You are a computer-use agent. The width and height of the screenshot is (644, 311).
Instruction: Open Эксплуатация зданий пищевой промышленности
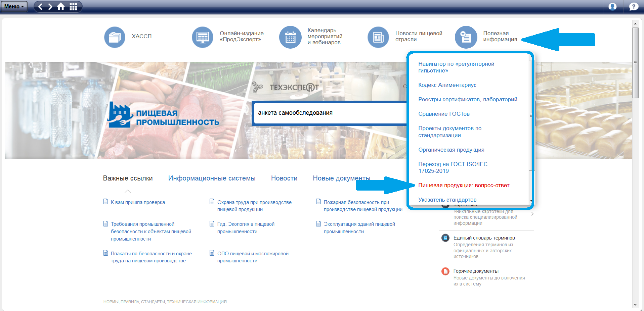coord(359,228)
